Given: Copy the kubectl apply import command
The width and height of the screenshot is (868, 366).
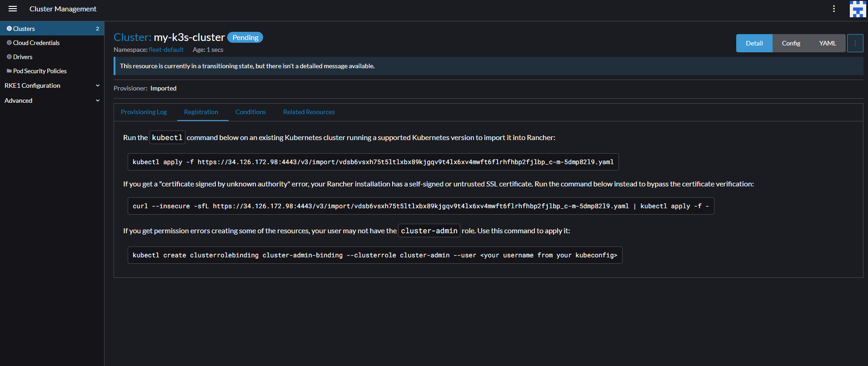Looking at the screenshot, I should point(373,162).
